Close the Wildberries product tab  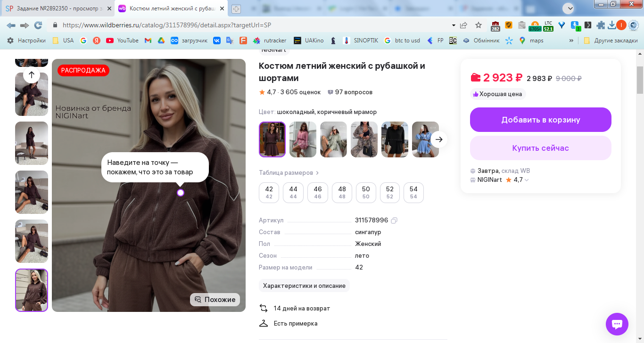221,8
